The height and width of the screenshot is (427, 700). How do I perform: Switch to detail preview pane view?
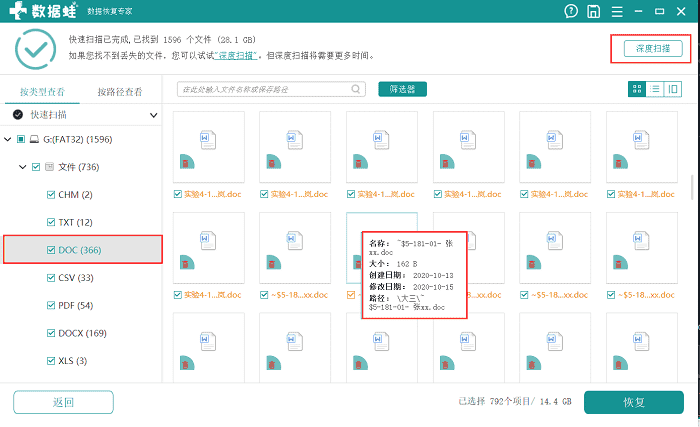(x=673, y=89)
